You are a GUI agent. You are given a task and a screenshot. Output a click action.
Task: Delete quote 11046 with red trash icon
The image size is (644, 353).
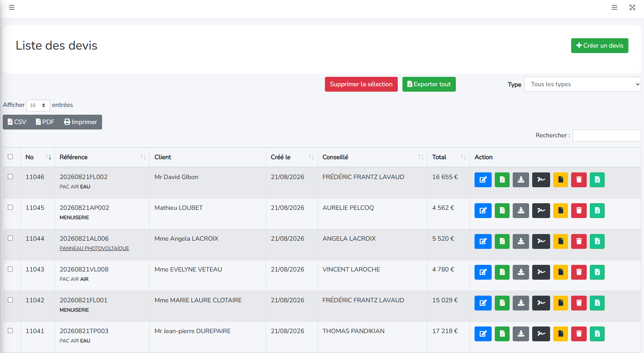pyautogui.click(x=579, y=180)
